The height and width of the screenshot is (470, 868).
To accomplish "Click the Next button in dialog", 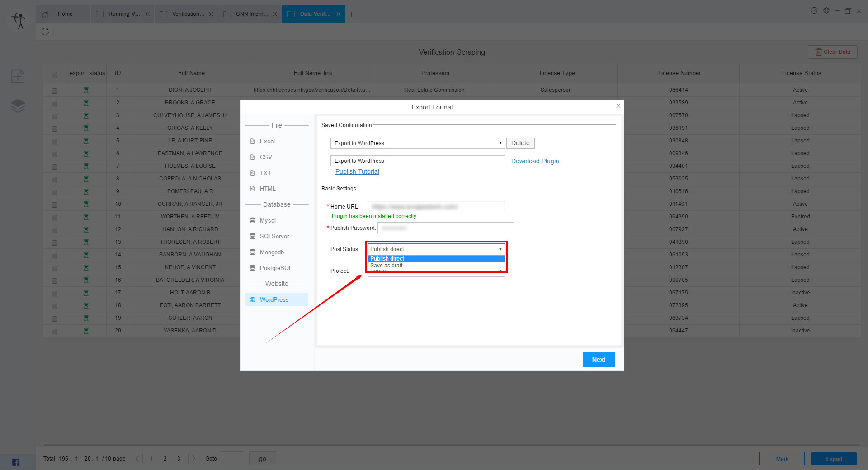I will [x=599, y=360].
